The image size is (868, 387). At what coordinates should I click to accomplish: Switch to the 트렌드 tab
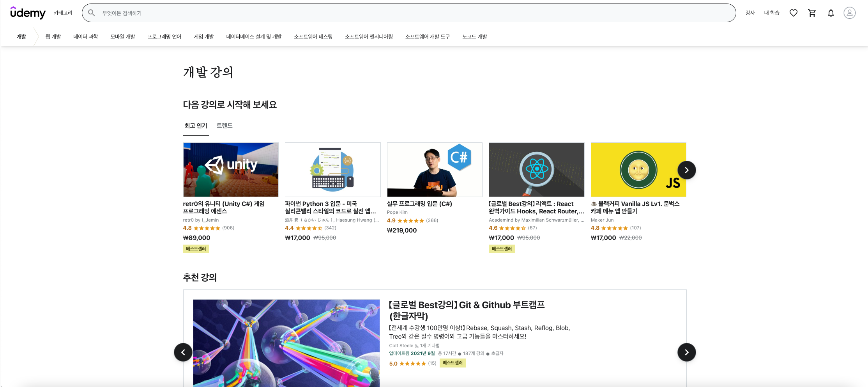point(225,126)
